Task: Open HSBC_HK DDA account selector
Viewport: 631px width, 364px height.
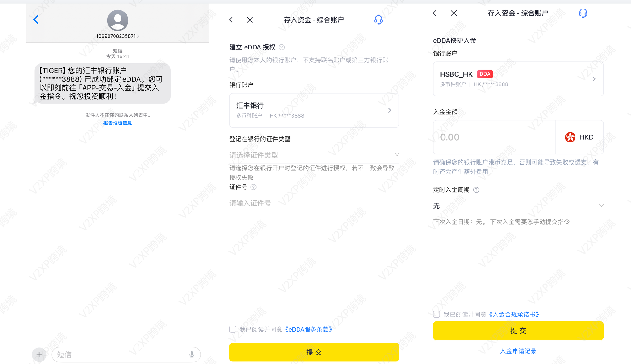Action: tap(518, 79)
